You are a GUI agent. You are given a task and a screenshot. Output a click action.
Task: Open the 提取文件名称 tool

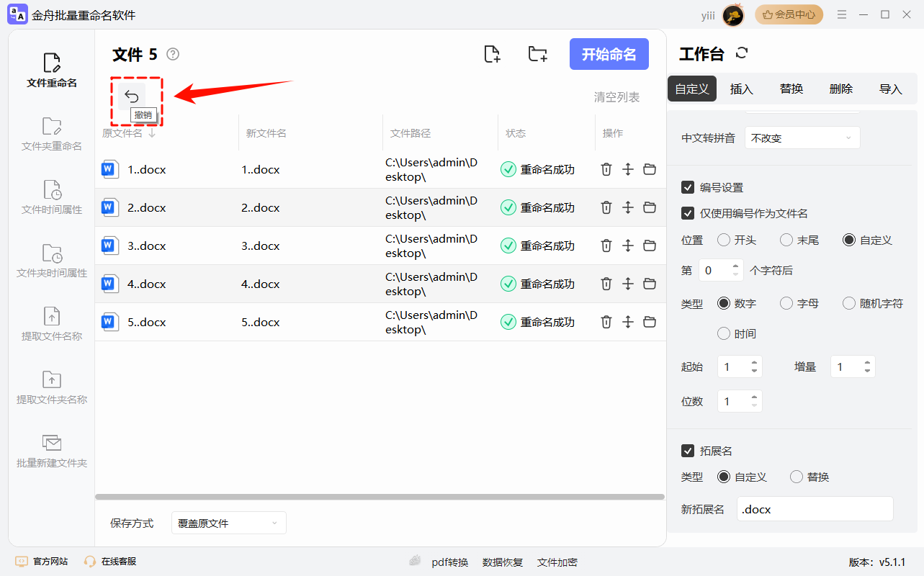51,324
